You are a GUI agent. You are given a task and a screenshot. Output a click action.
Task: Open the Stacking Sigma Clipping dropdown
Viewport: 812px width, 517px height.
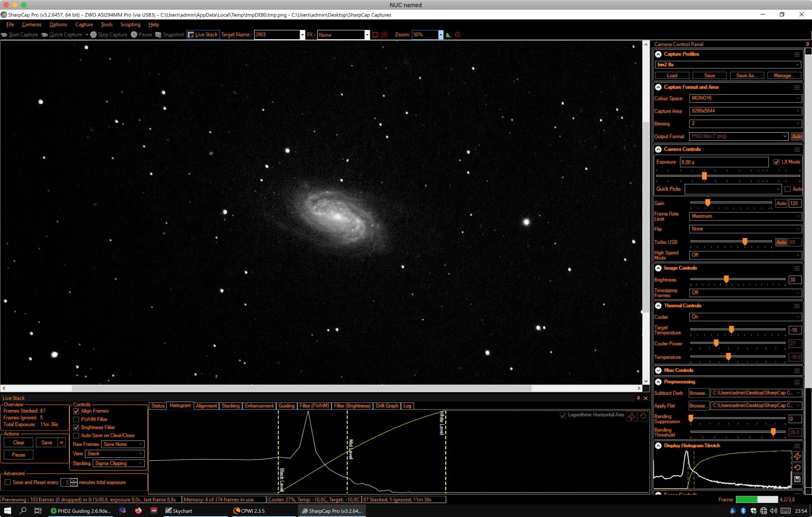point(119,463)
